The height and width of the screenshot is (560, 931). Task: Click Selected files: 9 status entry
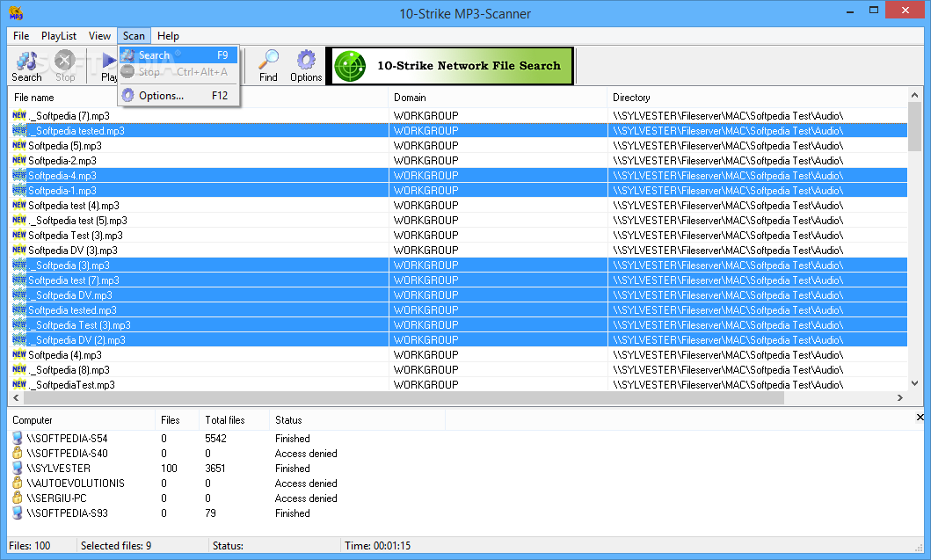tap(116, 546)
